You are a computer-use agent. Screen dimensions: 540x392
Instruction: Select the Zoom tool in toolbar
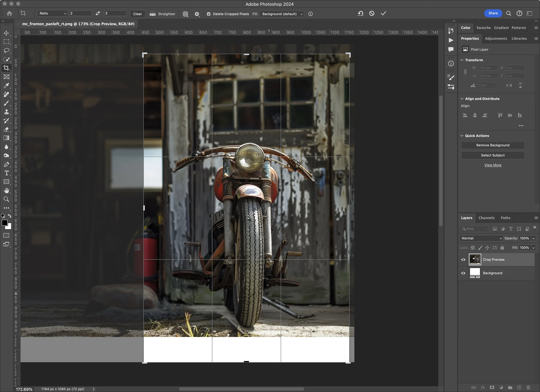(x=6, y=199)
